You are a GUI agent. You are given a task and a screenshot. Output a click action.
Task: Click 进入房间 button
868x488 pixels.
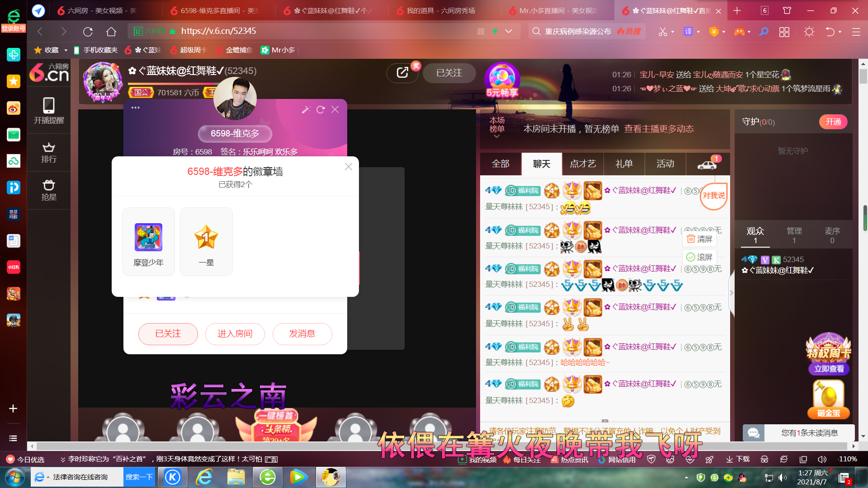[235, 334]
